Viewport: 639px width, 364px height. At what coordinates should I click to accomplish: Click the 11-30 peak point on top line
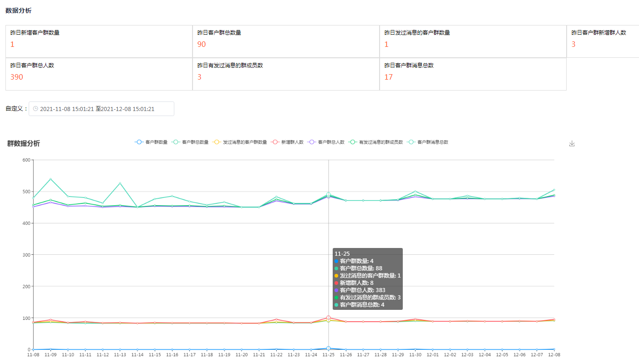click(415, 191)
